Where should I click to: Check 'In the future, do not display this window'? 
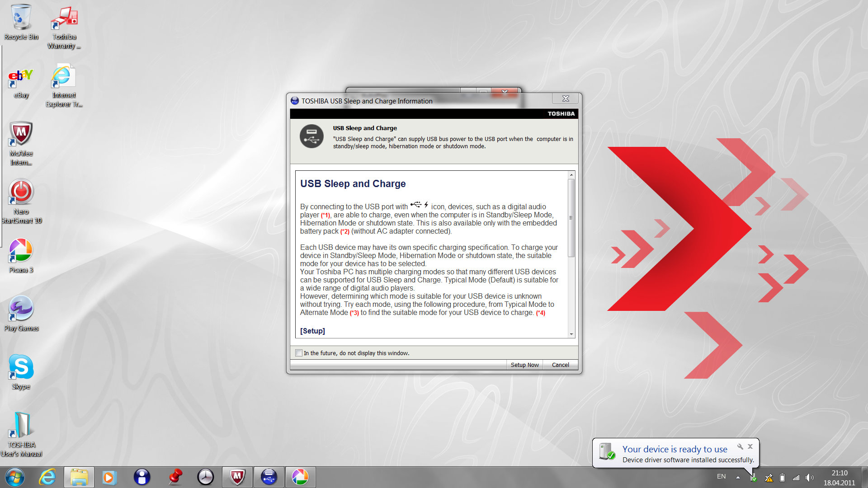[x=299, y=353]
